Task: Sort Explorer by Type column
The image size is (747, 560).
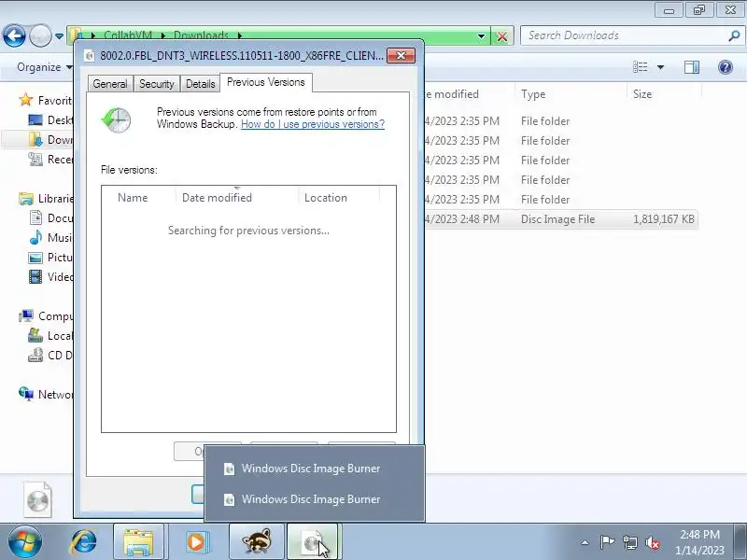Action: [571, 94]
